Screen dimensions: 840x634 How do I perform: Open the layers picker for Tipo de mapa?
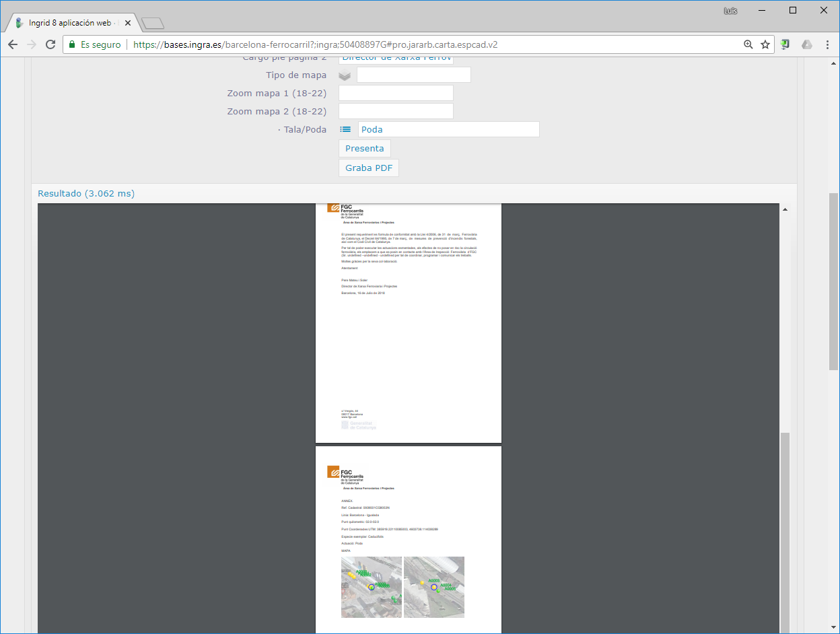tap(345, 75)
